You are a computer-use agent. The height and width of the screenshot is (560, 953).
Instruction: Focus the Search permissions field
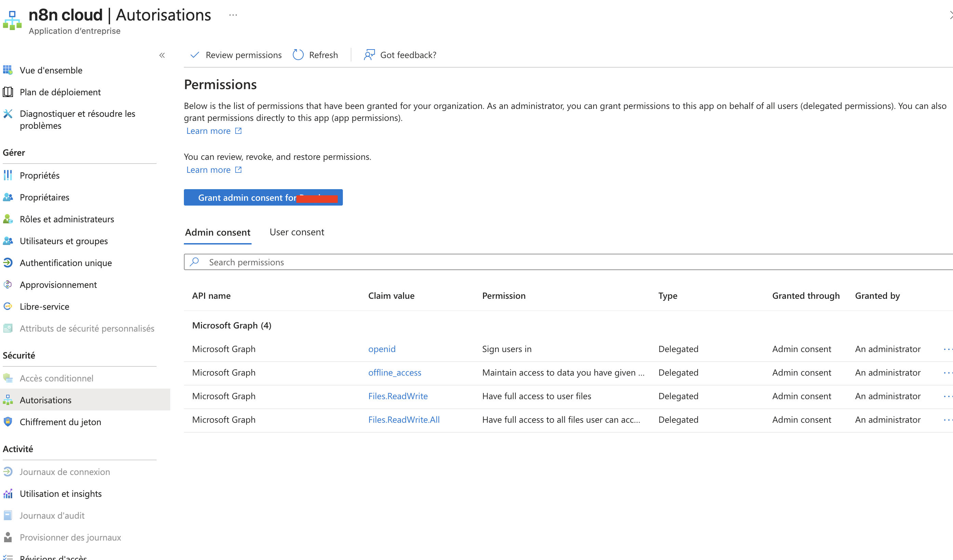(x=529, y=262)
